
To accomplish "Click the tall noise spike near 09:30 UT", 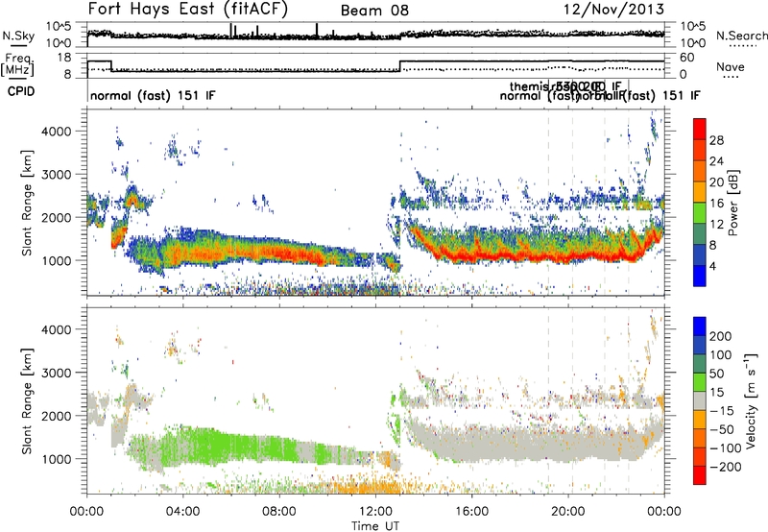I will (x=317, y=31).
